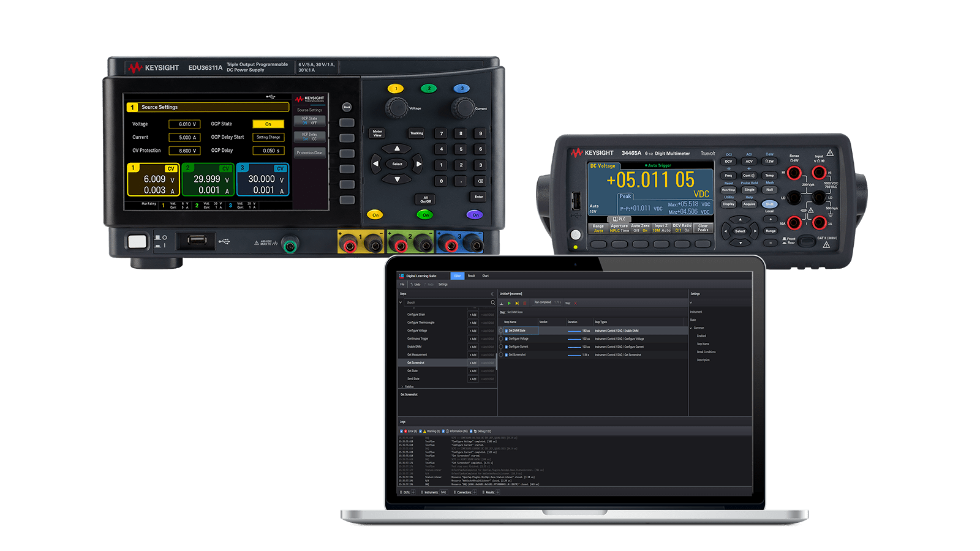Turn the Current knob on power supply
The image size is (980, 551).
462,108
